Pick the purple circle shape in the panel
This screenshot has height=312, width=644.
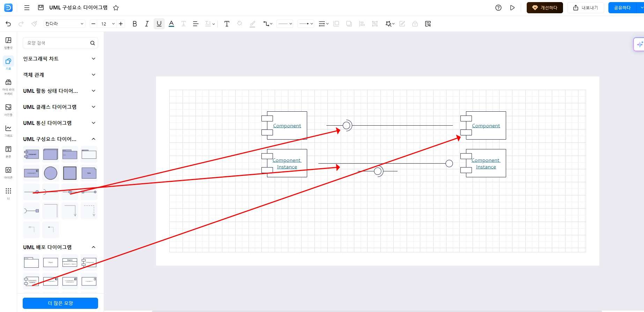51,173
